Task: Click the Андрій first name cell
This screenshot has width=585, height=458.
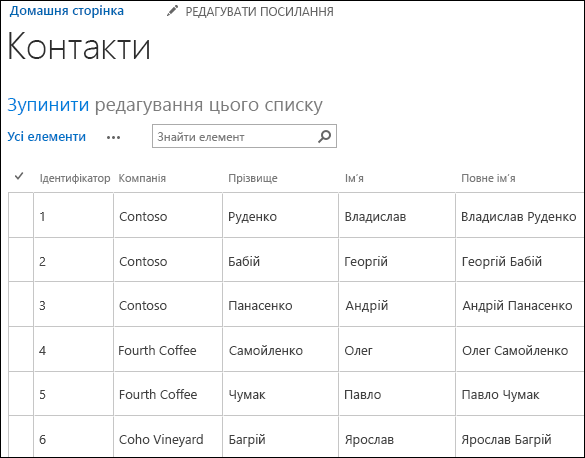Action: pos(397,304)
